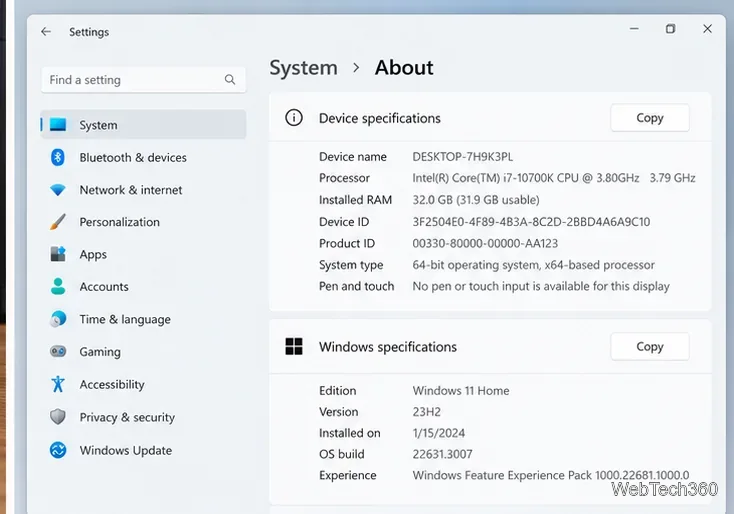Open System category label
The image size is (734, 514).
tap(98, 125)
